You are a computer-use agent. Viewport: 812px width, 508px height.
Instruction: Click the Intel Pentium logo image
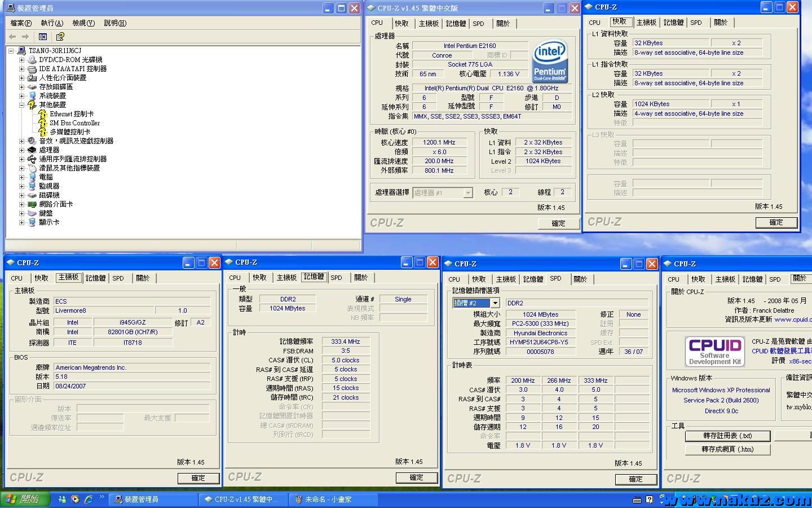[x=550, y=61]
